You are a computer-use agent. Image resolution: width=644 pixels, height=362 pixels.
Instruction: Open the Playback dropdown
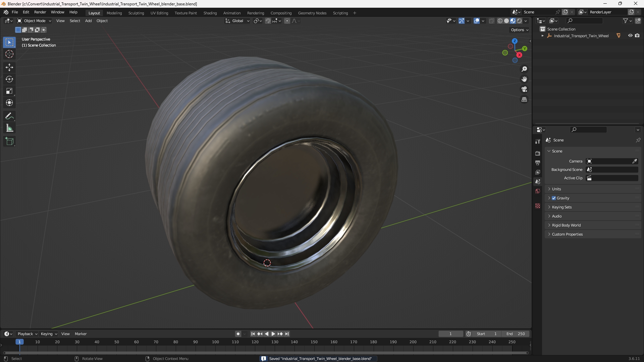(27, 334)
